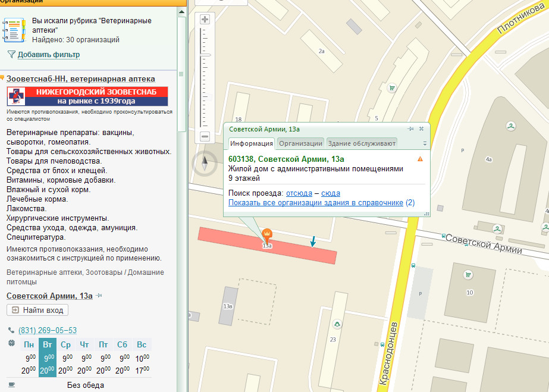Open the Добавить фильтр filter option
This screenshot has height=392, width=549.
pyautogui.click(x=48, y=55)
